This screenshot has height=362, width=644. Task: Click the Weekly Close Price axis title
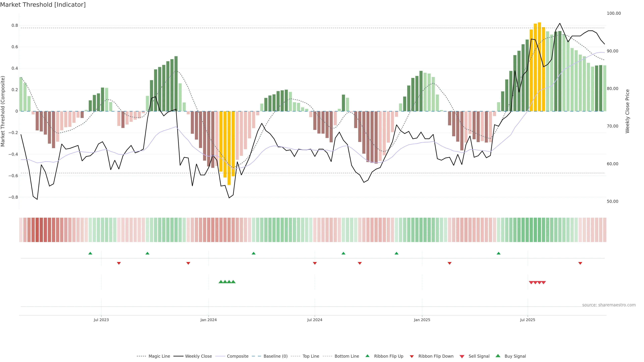coord(627,111)
